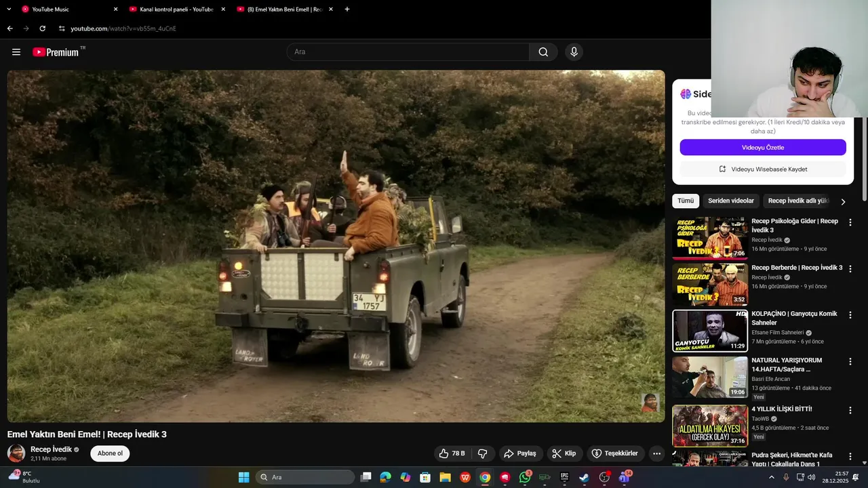The width and height of the screenshot is (868, 488).
Task: Go back in browser history
Action: tap(9, 28)
